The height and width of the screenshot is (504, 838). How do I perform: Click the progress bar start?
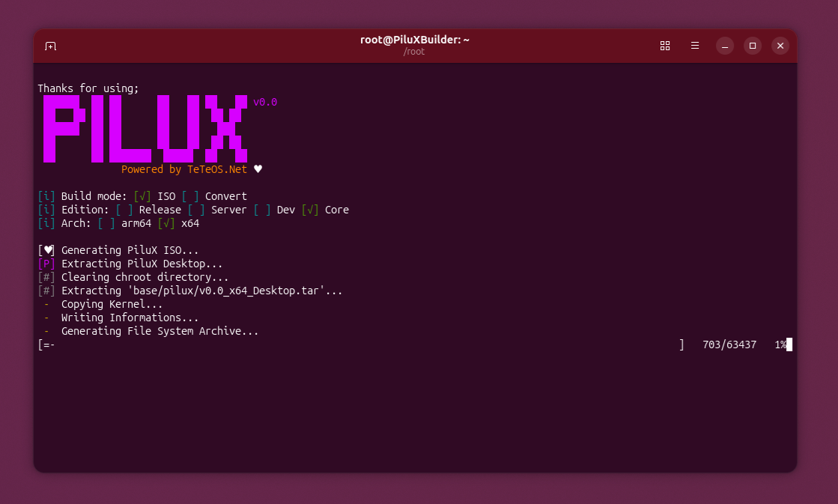coord(46,345)
